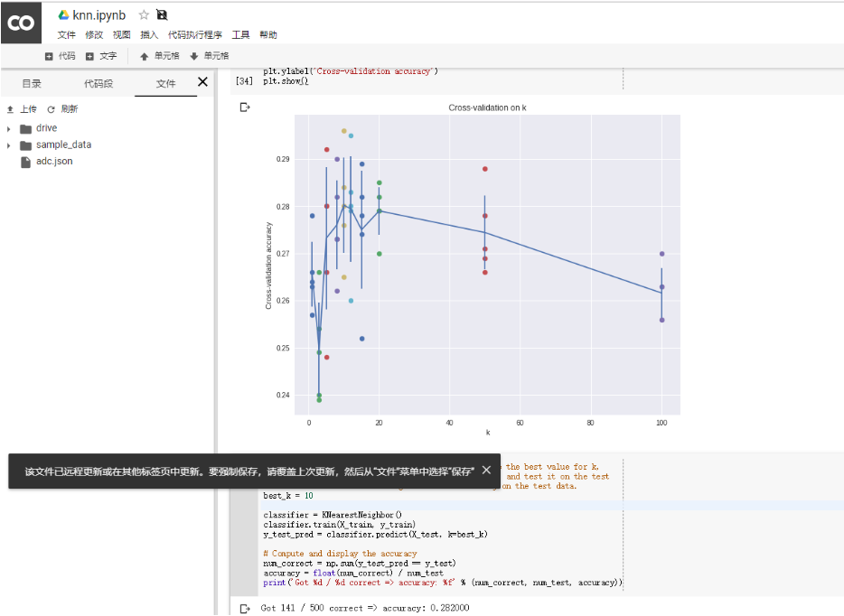The width and height of the screenshot is (844, 616).
Task: Switch to the 目录 tab
Action: click(32, 83)
